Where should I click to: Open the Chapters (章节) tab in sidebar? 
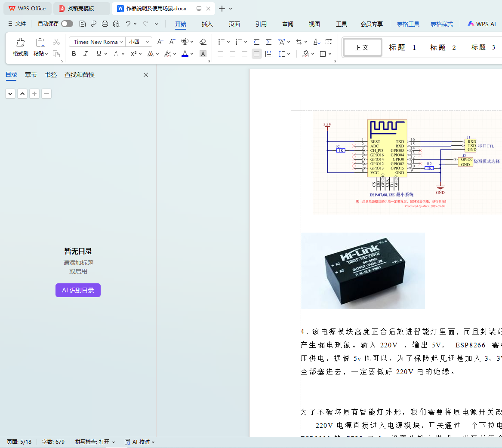click(x=31, y=75)
